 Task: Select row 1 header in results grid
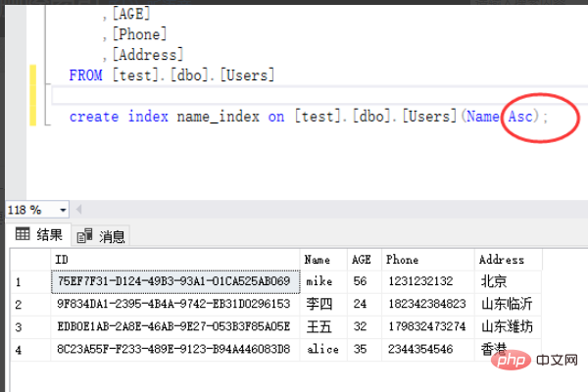coord(30,281)
